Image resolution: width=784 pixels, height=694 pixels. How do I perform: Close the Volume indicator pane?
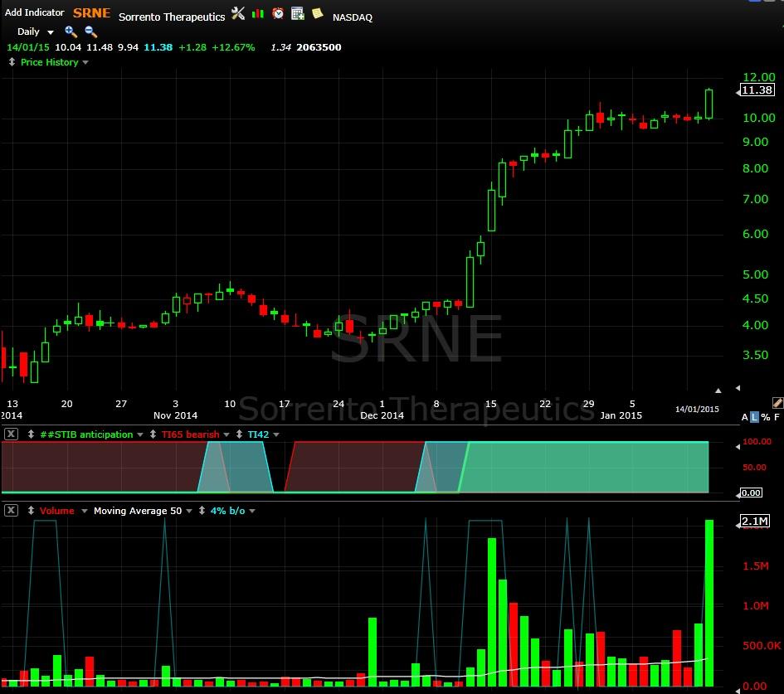(x=11, y=510)
